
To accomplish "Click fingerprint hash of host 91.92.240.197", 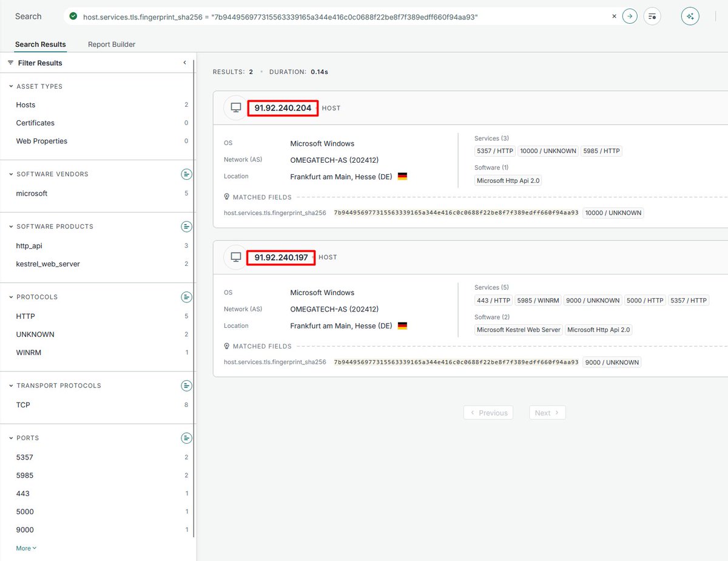I will (456, 362).
